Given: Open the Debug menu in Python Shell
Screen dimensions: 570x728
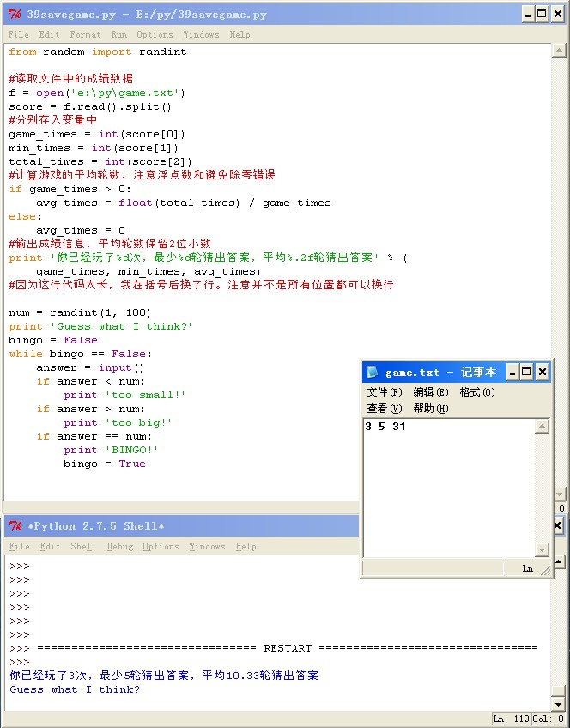Looking at the screenshot, I should 119,547.
